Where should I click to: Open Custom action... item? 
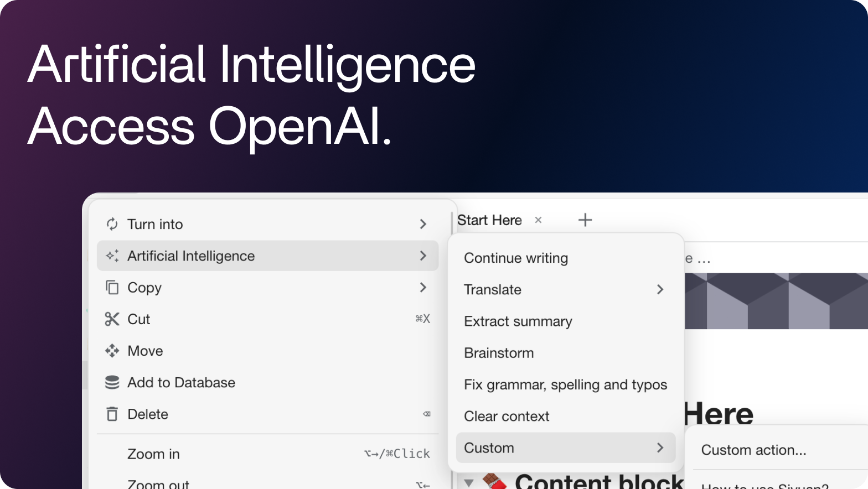pyautogui.click(x=753, y=450)
